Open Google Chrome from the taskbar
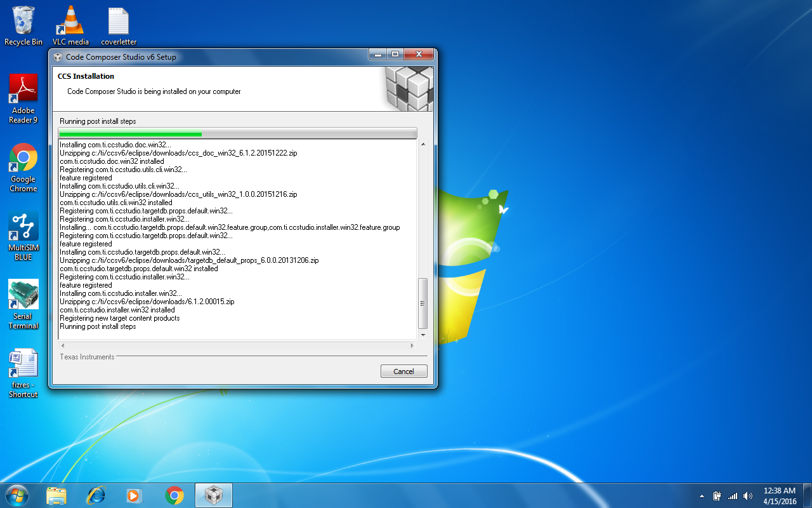This screenshot has height=508, width=812. [x=174, y=495]
